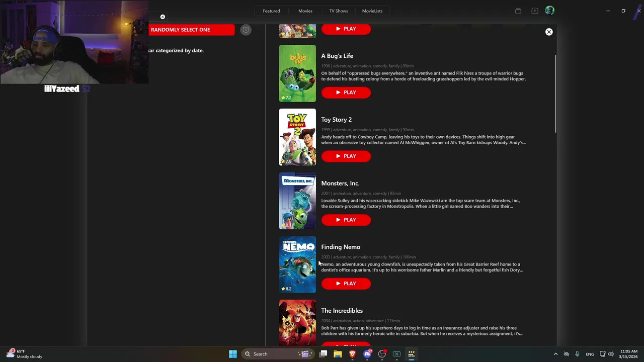This screenshot has width=644, height=362.
Task: Click the clock icon beside Randomly Select One
Action: [x=246, y=30]
